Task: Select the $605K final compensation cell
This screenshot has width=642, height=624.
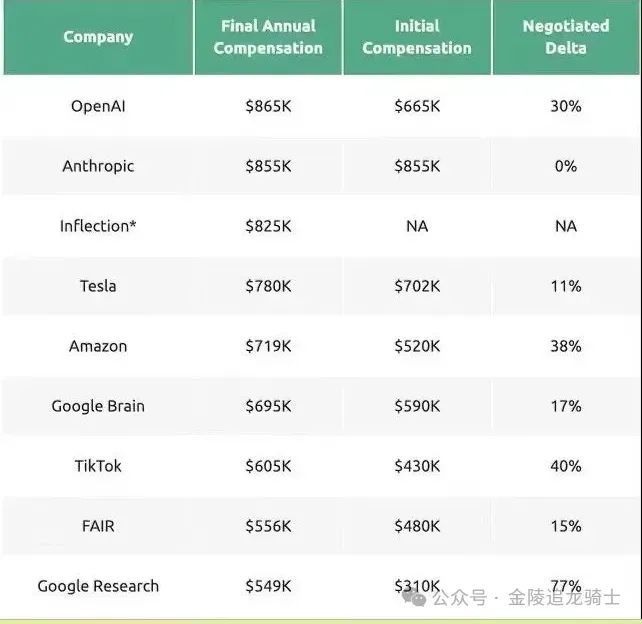Action: coord(268,466)
